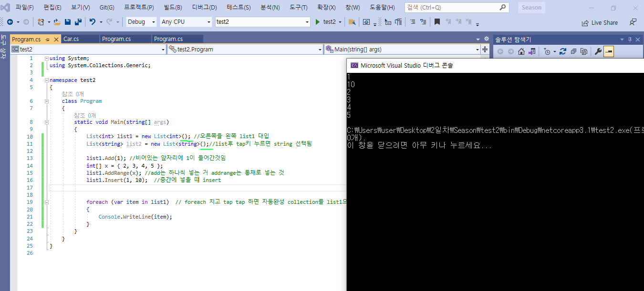
Task: Click line number 17 in the editor
Action: point(30,188)
